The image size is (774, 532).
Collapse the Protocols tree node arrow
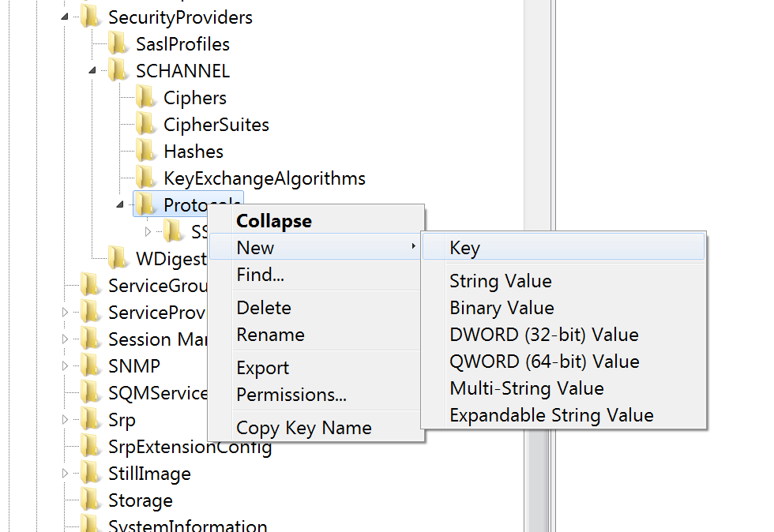pos(120,205)
